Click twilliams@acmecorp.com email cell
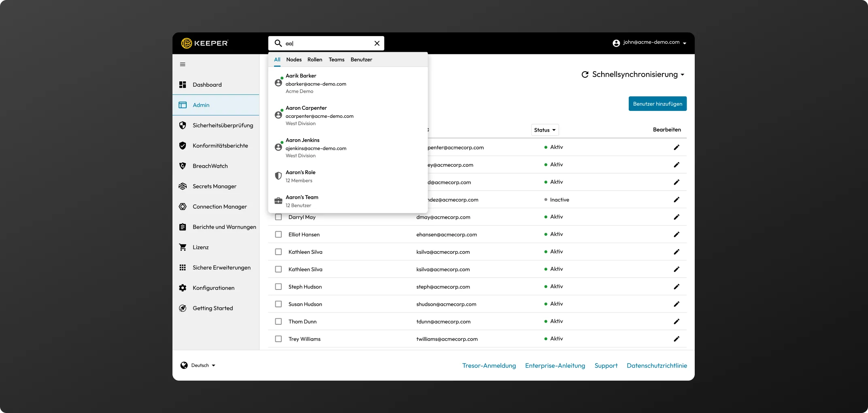The image size is (868, 413). (x=447, y=339)
